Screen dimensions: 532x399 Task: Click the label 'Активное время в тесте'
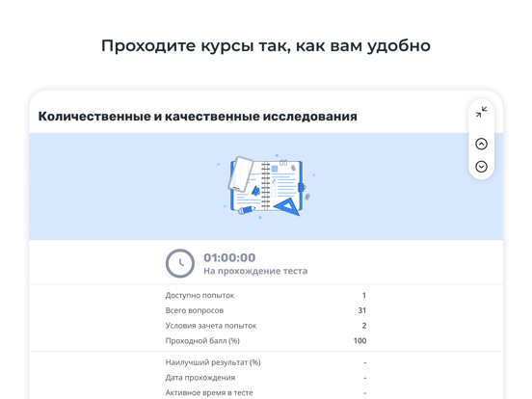(x=209, y=392)
